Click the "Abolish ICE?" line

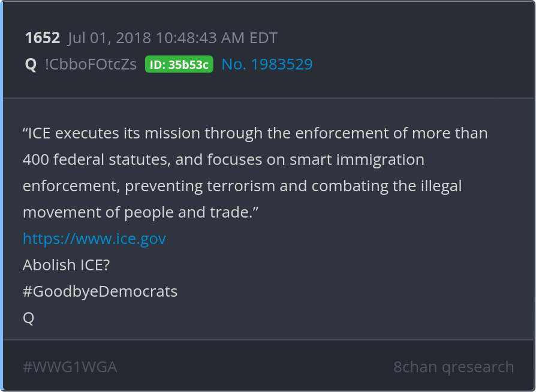pyautogui.click(x=67, y=265)
